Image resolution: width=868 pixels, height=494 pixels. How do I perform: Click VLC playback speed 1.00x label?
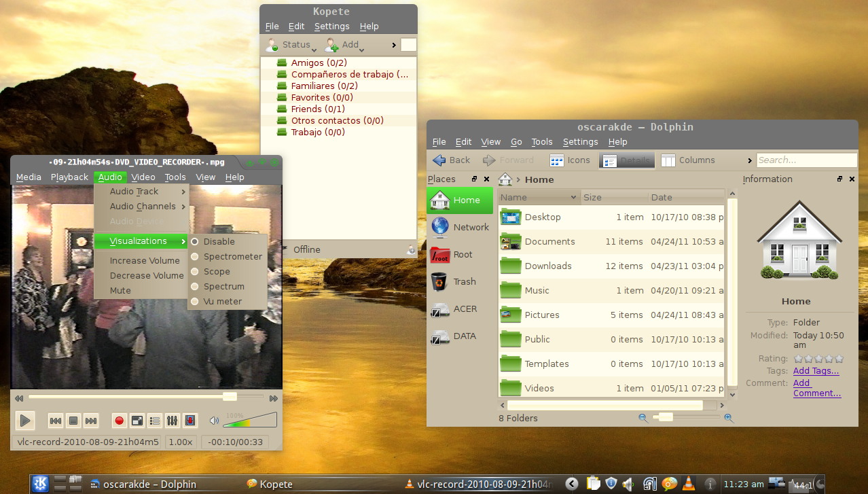(180, 442)
